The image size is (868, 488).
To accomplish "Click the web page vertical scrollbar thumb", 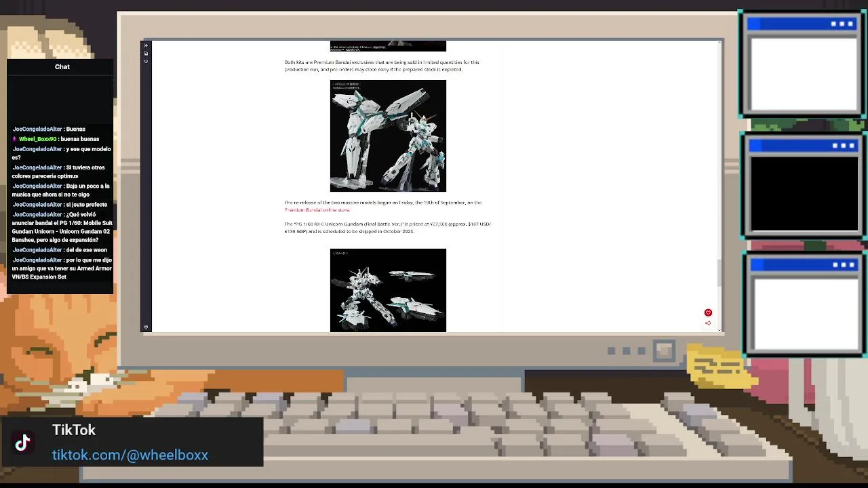I will [x=720, y=272].
